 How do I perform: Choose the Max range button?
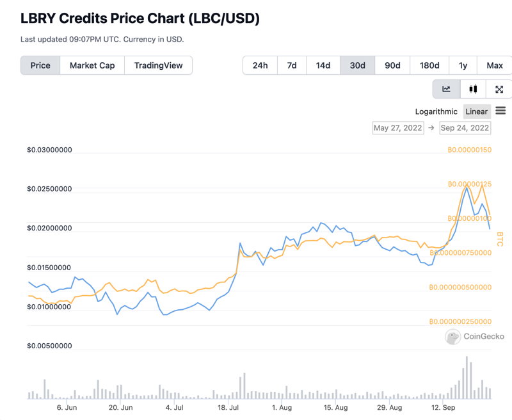click(x=495, y=65)
